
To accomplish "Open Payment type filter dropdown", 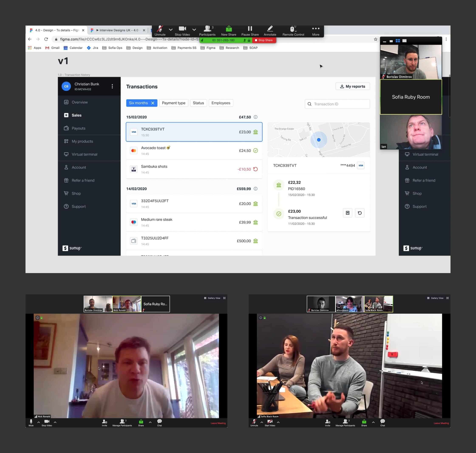I will tap(173, 103).
